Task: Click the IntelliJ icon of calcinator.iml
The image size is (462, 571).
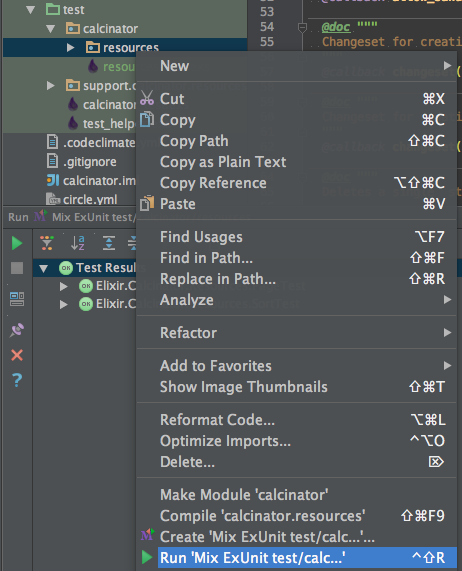Action: click(53, 180)
